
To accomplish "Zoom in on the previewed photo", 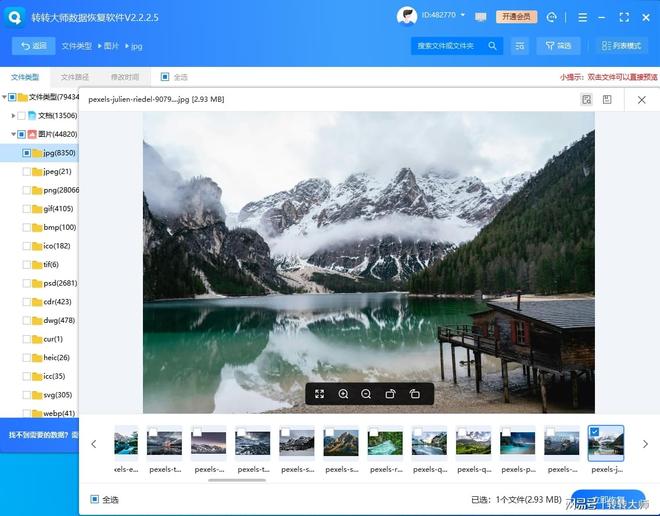I will [343, 394].
